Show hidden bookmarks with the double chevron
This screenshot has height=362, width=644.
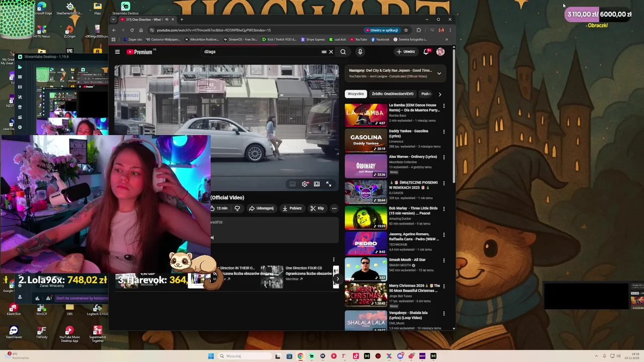[x=446, y=39]
